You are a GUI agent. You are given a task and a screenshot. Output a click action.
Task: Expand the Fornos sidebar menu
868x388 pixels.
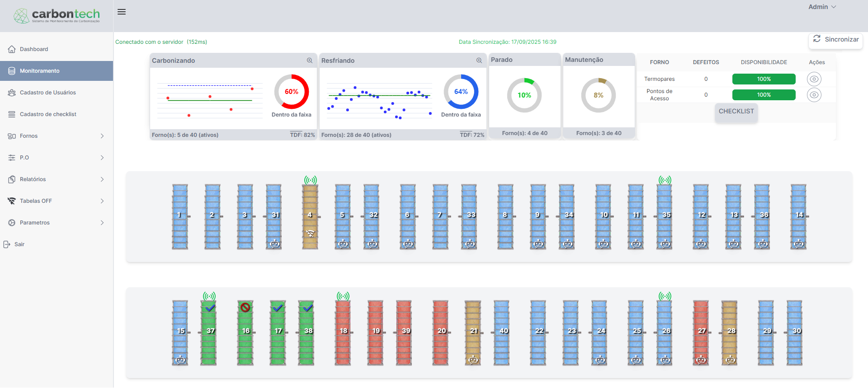tap(57, 136)
